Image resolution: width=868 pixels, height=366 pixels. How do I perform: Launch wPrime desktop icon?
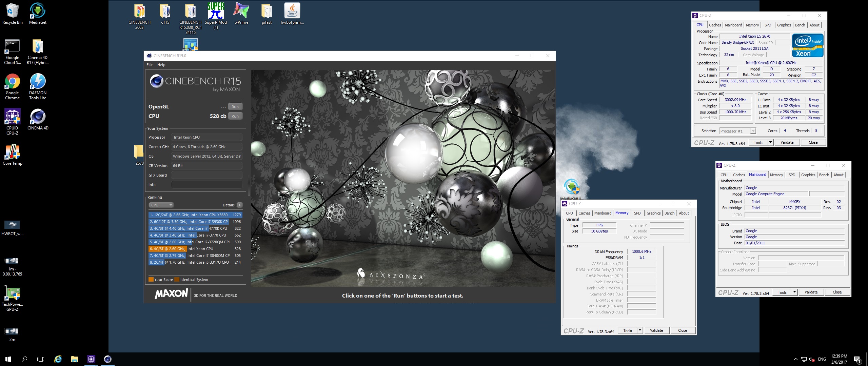(241, 14)
